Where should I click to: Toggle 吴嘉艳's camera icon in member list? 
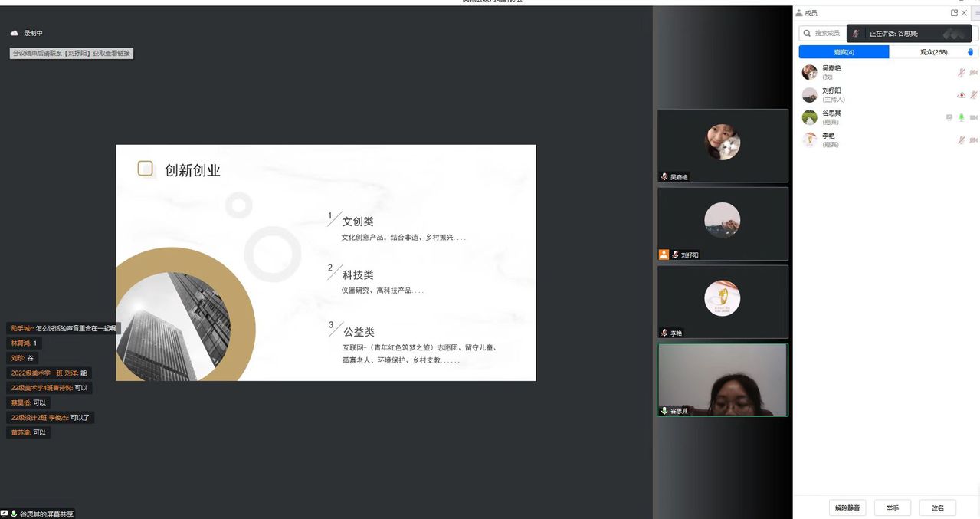click(974, 73)
